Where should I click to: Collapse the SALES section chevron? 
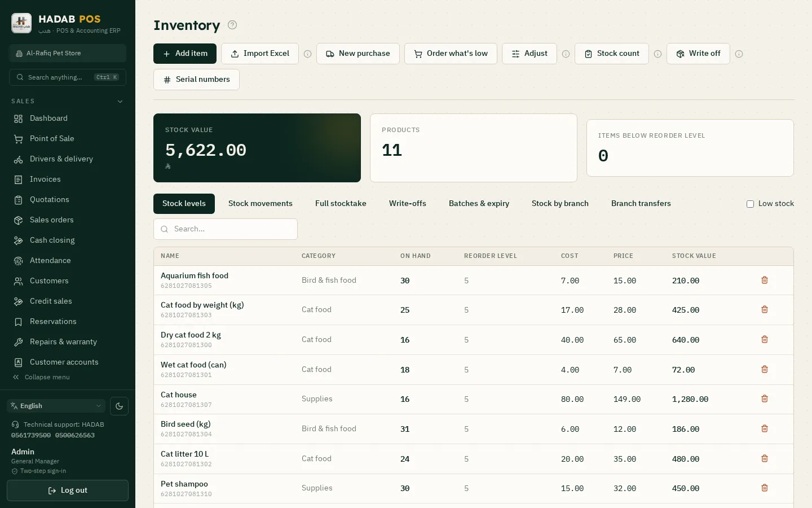click(120, 102)
